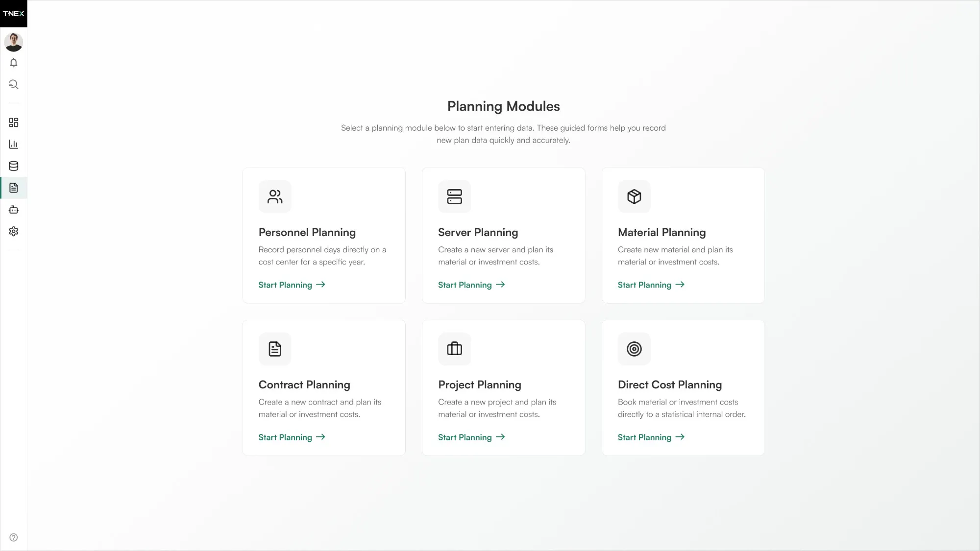Open the database icon in sidebar
The width and height of the screenshot is (980, 551).
coord(13,166)
